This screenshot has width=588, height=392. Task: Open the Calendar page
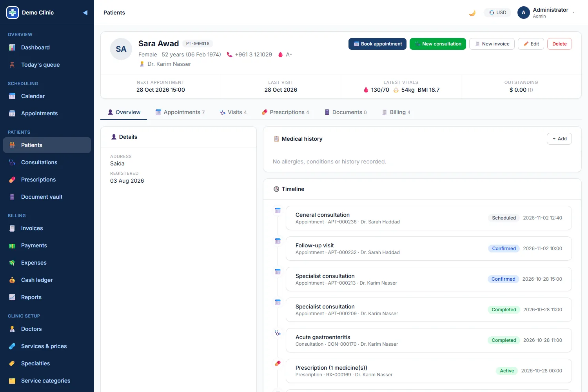click(x=47, y=96)
